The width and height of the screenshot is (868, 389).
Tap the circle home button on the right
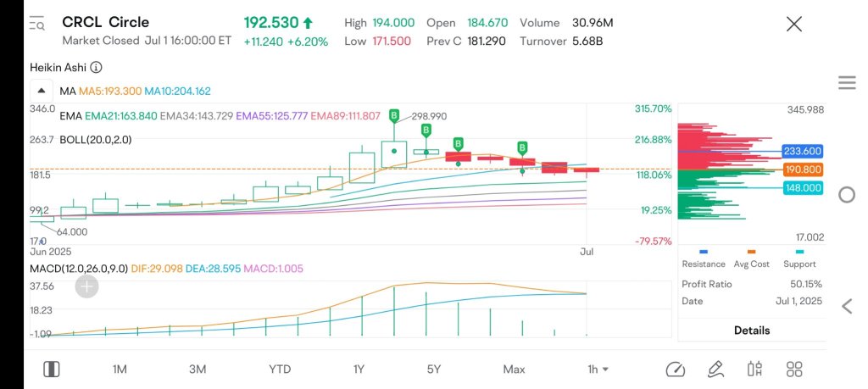point(847,195)
